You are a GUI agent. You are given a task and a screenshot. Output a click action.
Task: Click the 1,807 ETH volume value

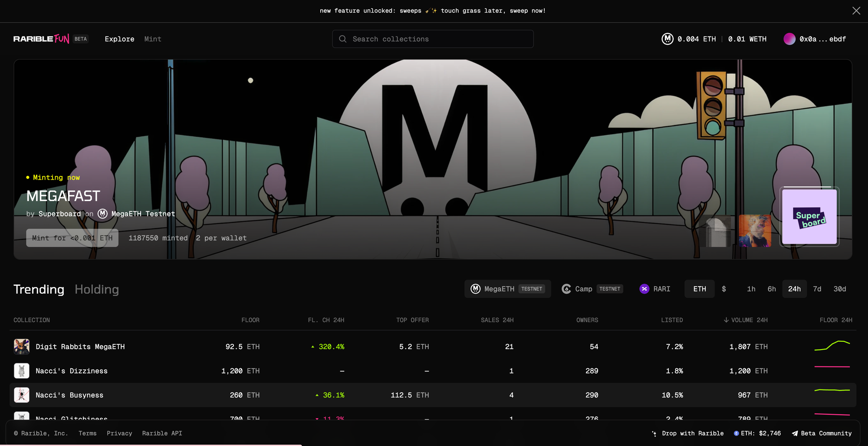749,347
